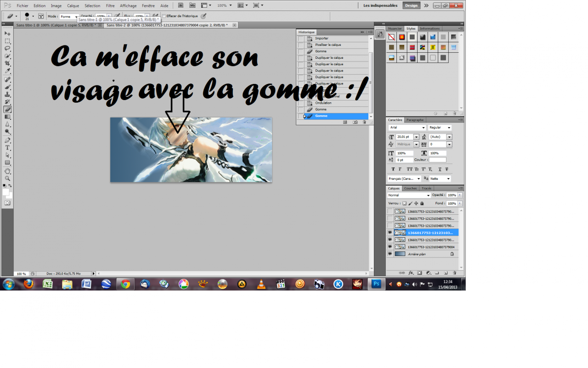Select the Lasso tool
The width and height of the screenshot is (588, 368).
click(x=7, y=48)
